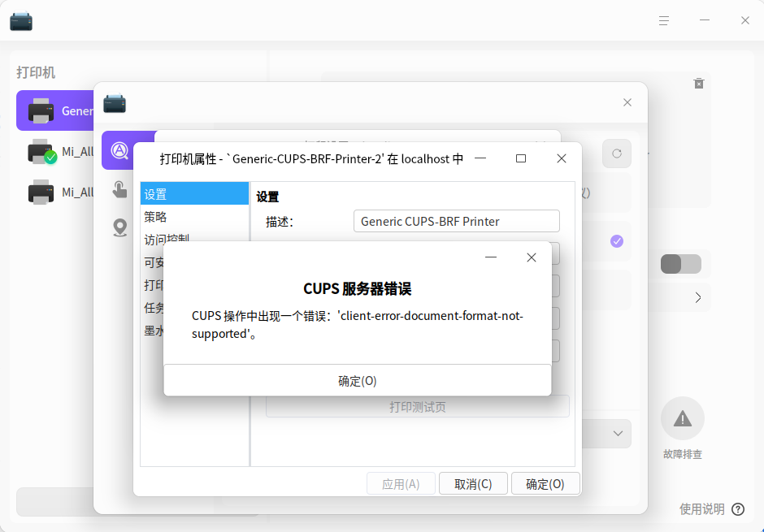Confirm the CUPS server error dialog

pyautogui.click(x=357, y=380)
